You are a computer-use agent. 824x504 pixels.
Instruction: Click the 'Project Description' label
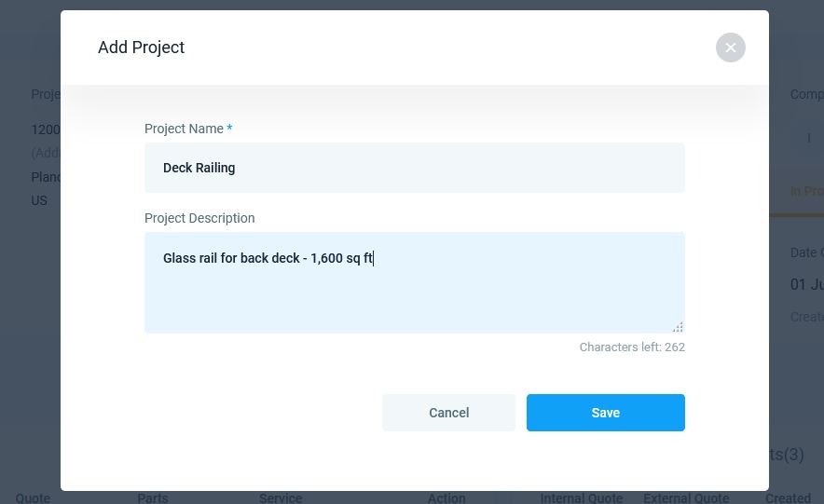coord(199,218)
